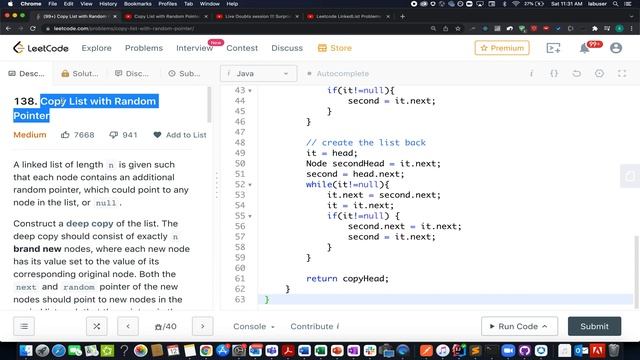The width and height of the screenshot is (640, 360).
Task: Open the View menu in menu bar
Action: 86,4
